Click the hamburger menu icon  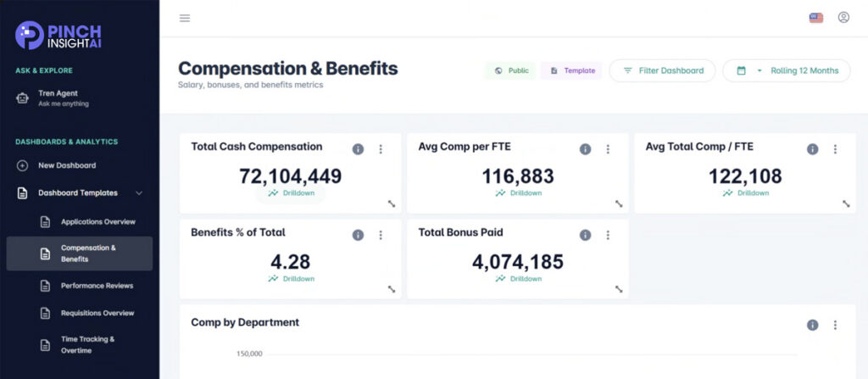pyautogui.click(x=185, y=18)
